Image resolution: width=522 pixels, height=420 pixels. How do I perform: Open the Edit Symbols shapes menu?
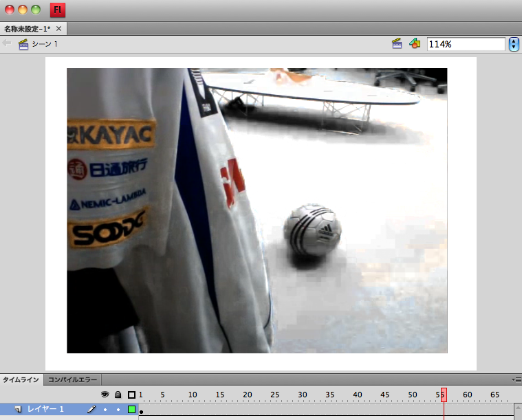pos(415,43)
